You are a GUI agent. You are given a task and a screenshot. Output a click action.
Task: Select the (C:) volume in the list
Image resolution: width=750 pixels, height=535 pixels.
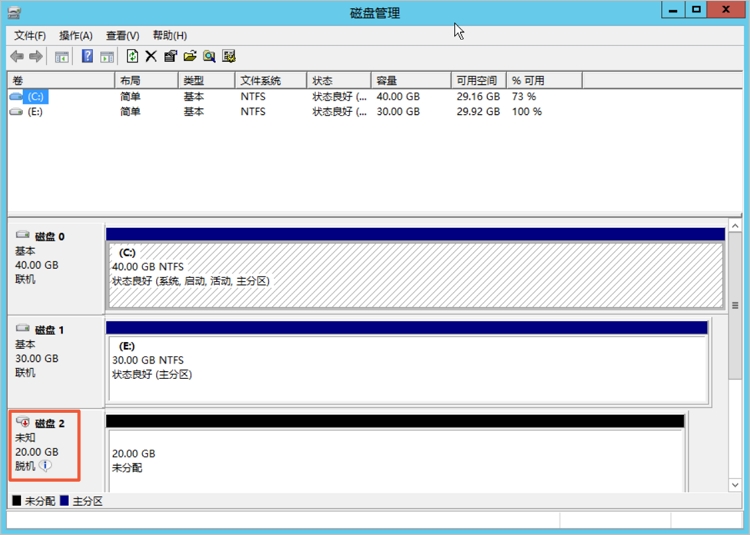coord(36,96)
